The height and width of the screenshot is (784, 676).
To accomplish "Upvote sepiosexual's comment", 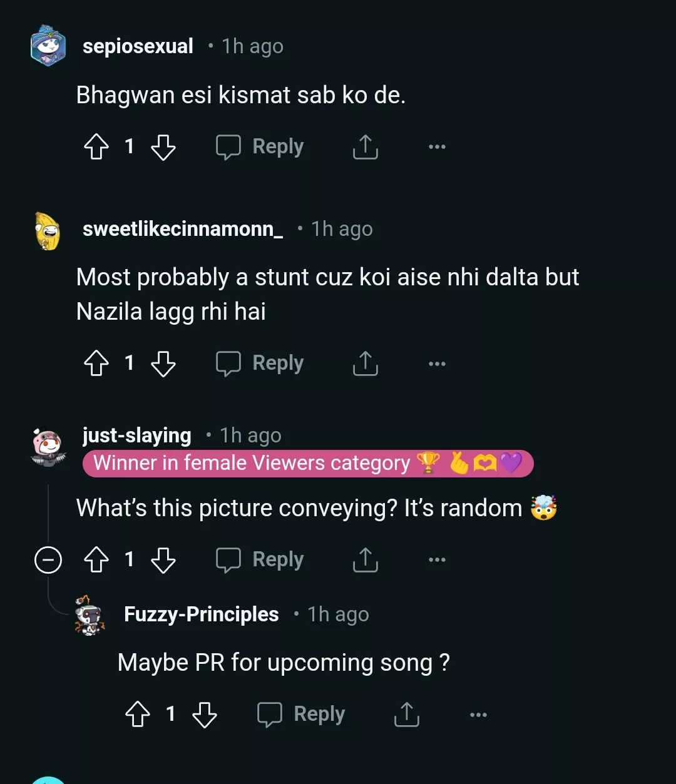I will (96, 147).
